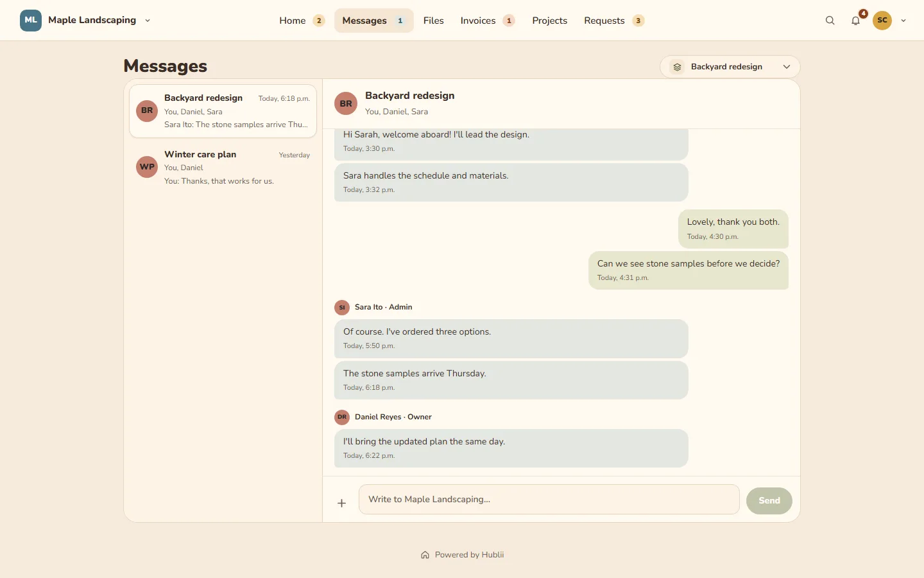This screenshot has width=924, height=578.
Task: Select the Messages tab
Action: [x=373, y=21]
